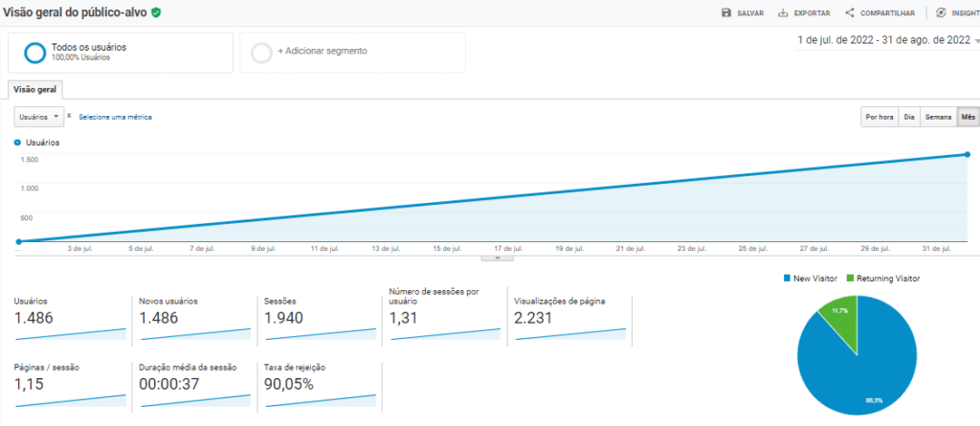Viewport: 980px width, 426px height.
Task: Switch chart granularity to Por hora
Action: [x=880, y=117]
